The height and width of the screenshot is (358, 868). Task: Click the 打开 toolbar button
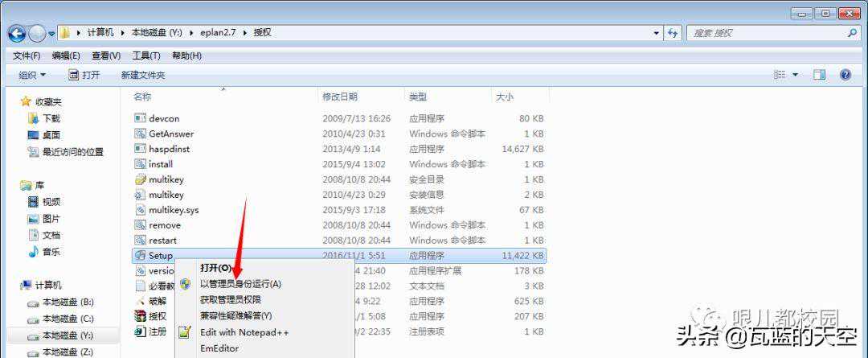[84, 75]
